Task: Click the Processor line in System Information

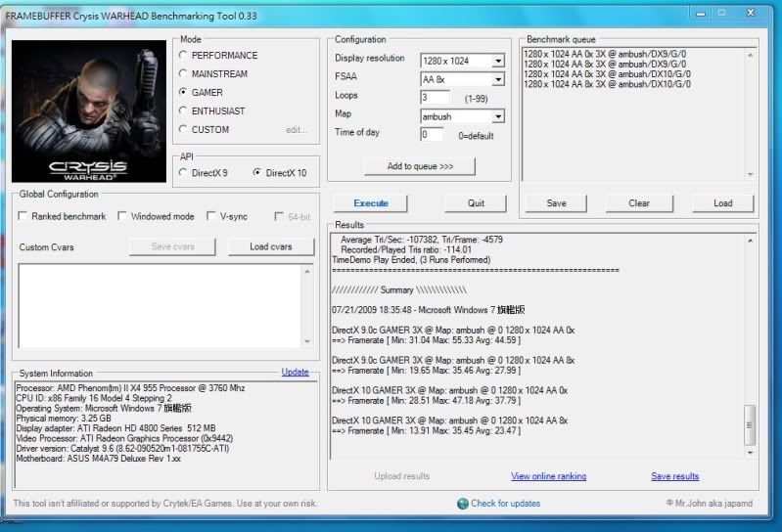Action: [x=130, y=388]
